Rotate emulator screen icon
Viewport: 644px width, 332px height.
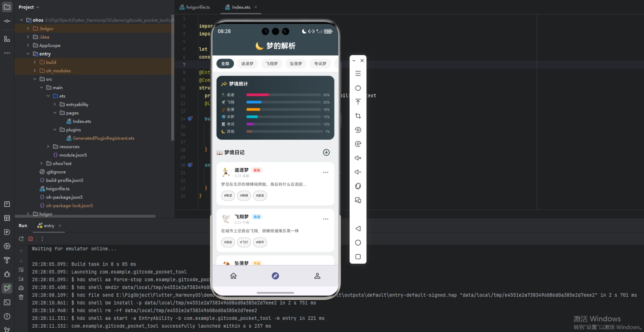coord(358,186)
